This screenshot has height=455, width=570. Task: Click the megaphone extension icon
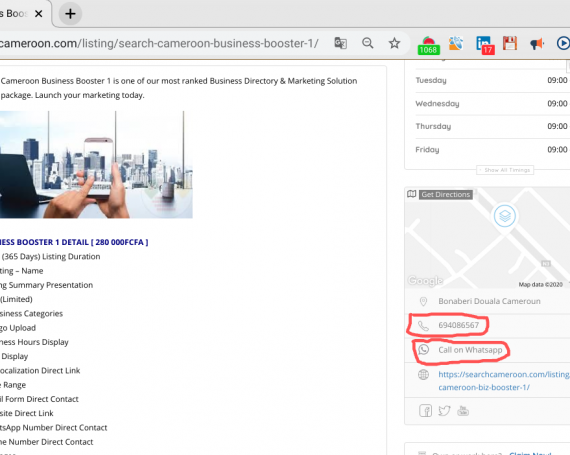tap(537, 44)
